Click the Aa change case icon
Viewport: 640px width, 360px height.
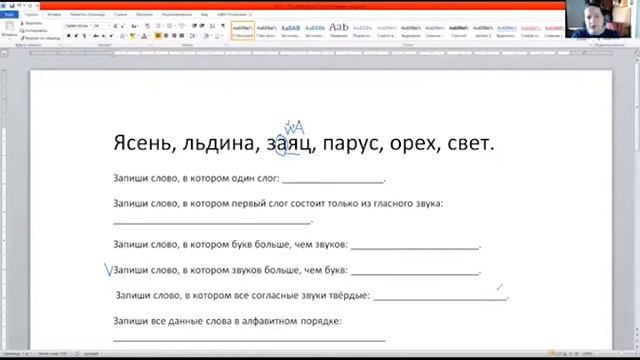[x=134, y=26]
